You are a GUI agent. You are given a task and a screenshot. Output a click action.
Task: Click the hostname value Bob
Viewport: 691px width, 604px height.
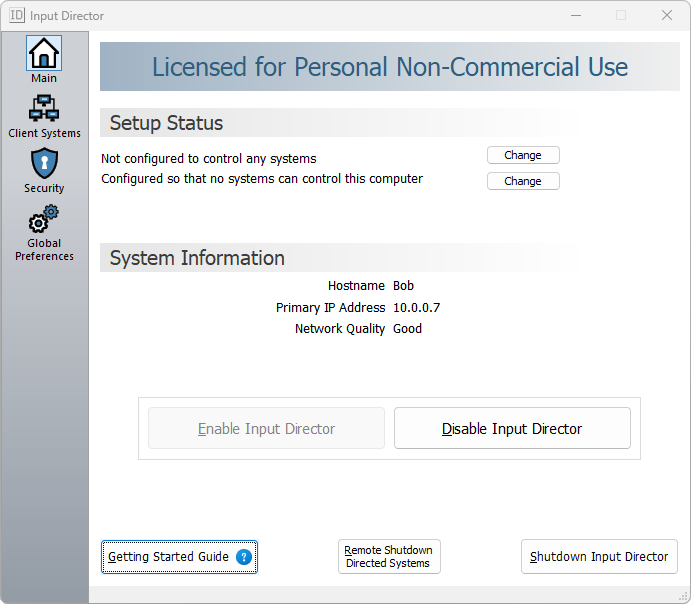click(403, 286)
